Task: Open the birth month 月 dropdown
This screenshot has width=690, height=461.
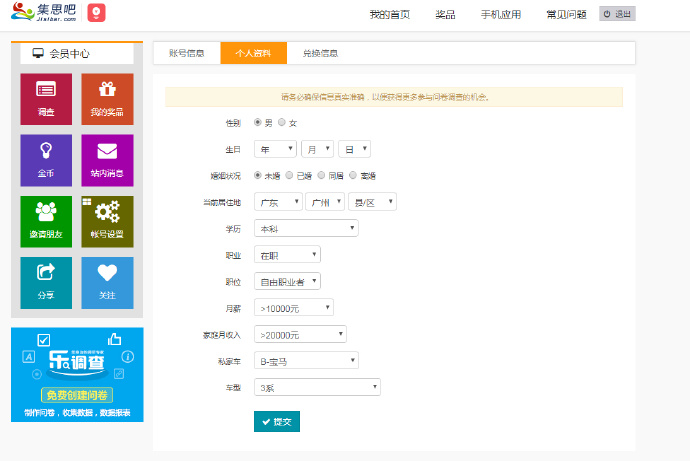Action: click(317, 149)
